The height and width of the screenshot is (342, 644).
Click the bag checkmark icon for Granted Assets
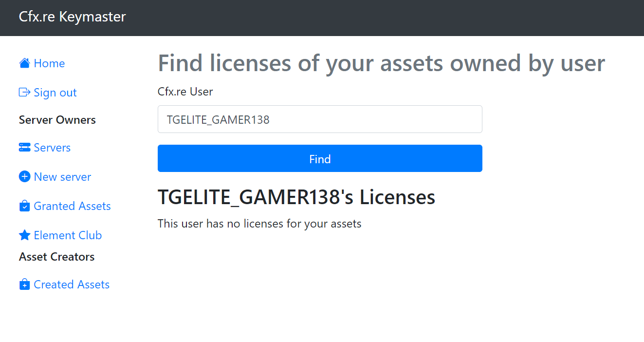pyautogui.click(x=24, y=206)
